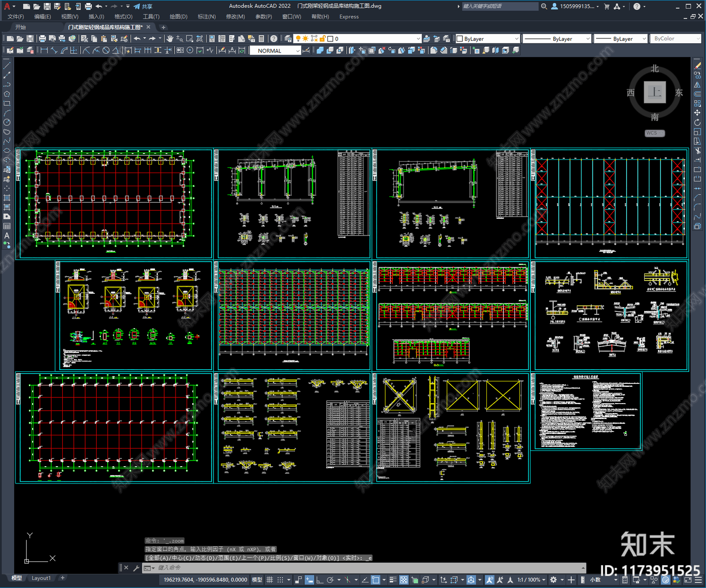Screen dimensions: 706x588
Task: Open Layer Properties Manager
Action: pos(288,39)
